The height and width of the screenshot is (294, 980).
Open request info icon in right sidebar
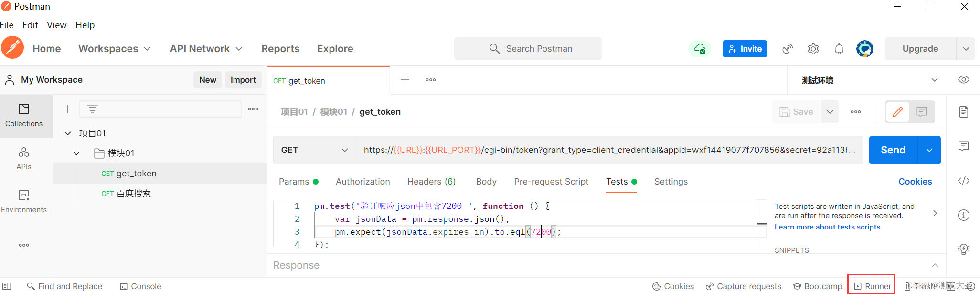point(964,215)
